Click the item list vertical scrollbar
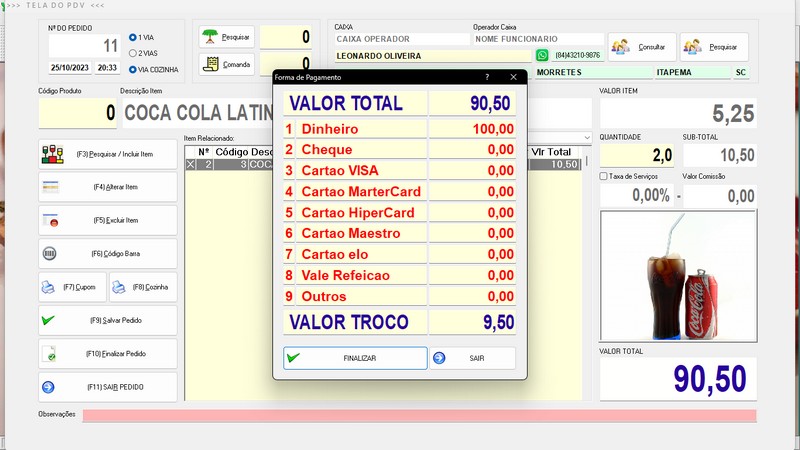The height and width of the screenshot is (450, 800). [586, 161]
